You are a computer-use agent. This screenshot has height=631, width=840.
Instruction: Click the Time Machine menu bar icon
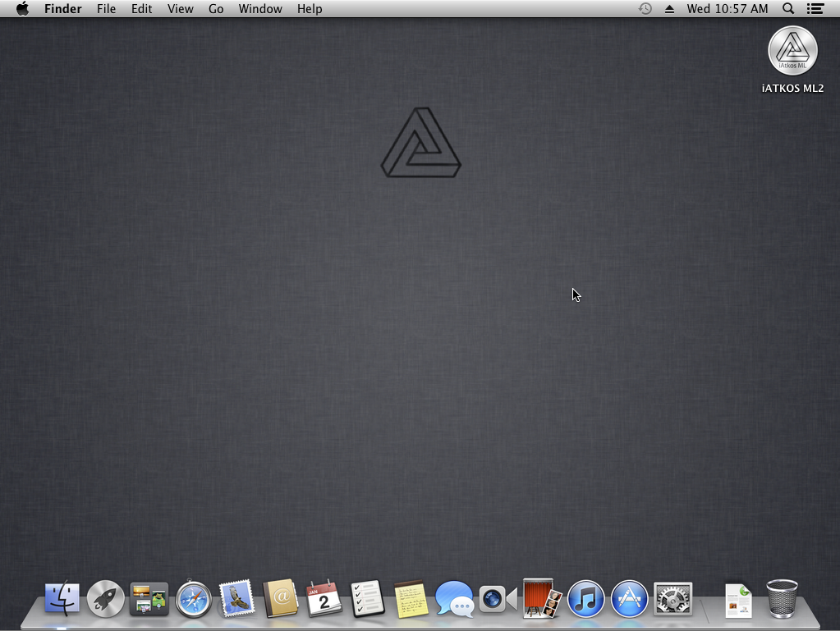[x=645, y=8]
